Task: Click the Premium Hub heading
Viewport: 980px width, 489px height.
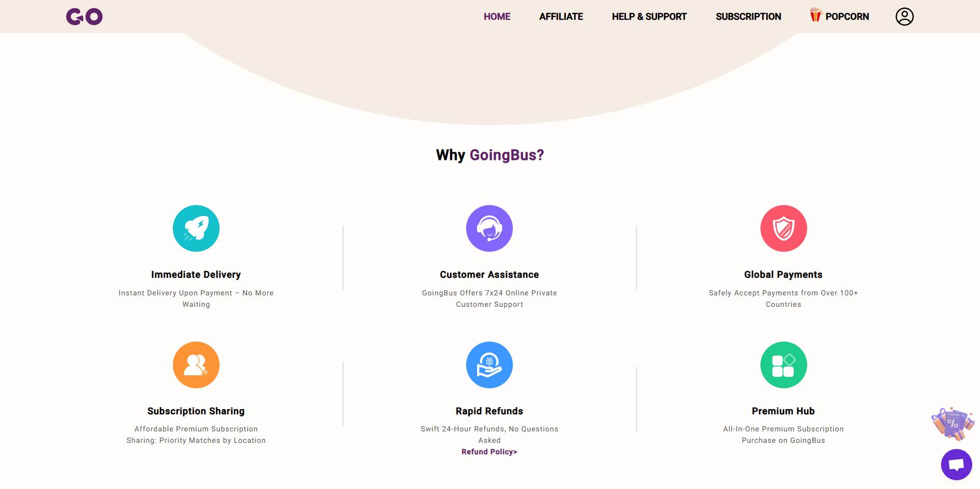Action: pos(783,411)
